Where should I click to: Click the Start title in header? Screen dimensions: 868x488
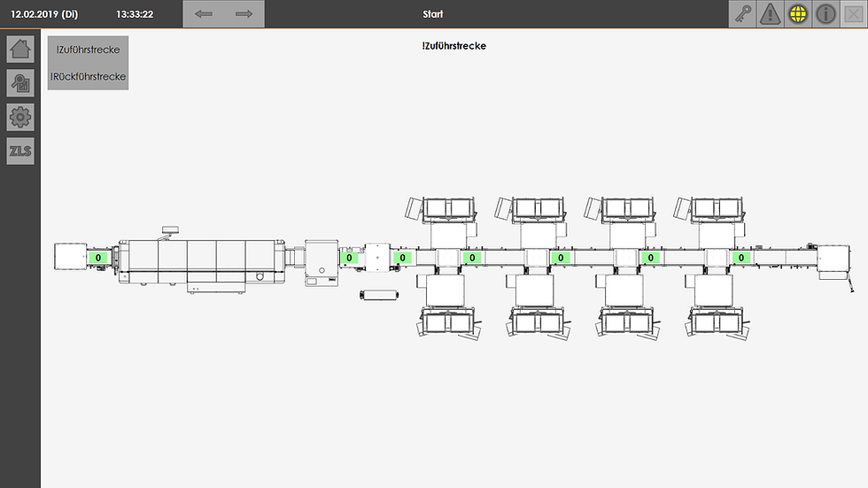[433, 14]
